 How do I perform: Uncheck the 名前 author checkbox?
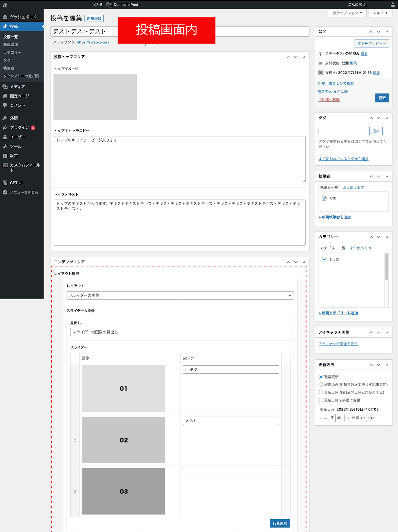pyautogui.click(x=324, y=199)
